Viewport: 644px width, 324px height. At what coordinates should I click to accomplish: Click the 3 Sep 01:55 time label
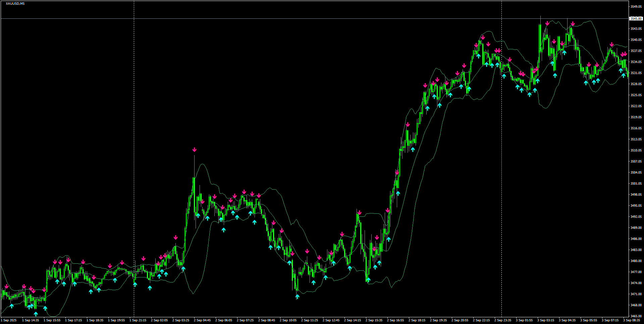click(x=524, y=320)
